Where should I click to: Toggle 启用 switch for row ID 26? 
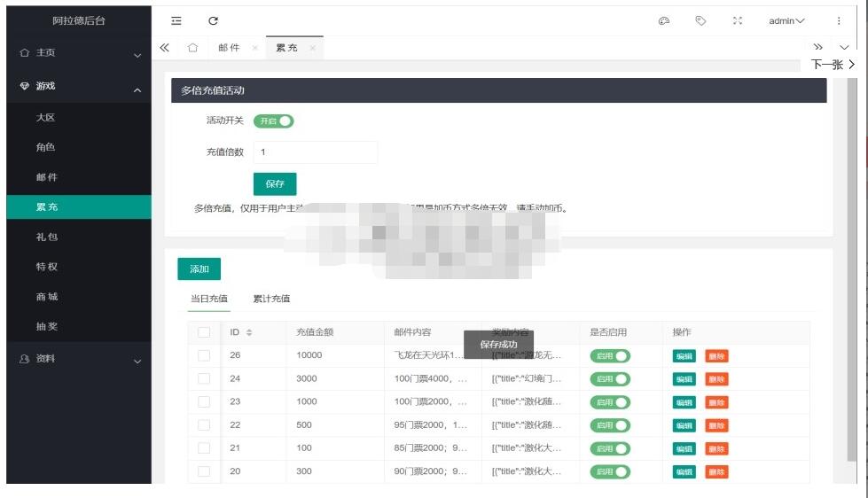click(610, 355)
